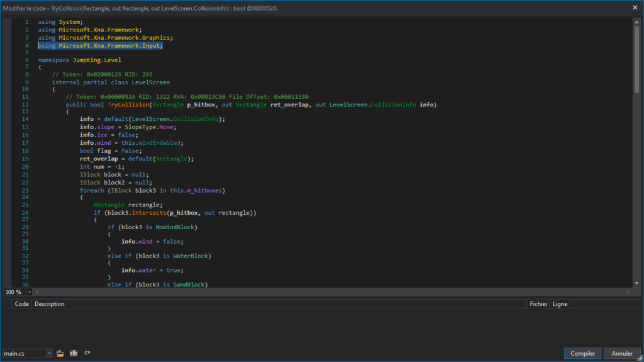Click 'Intersects' method call on line 26
The width and height of the screenshot is (644, 362).
(x=148, y=213)
